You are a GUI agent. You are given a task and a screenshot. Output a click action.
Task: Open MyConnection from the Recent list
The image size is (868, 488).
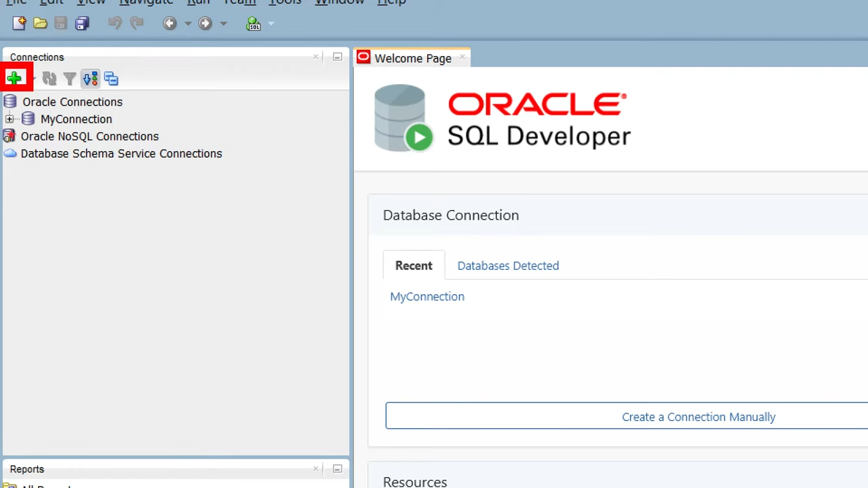tap(427, 296)
